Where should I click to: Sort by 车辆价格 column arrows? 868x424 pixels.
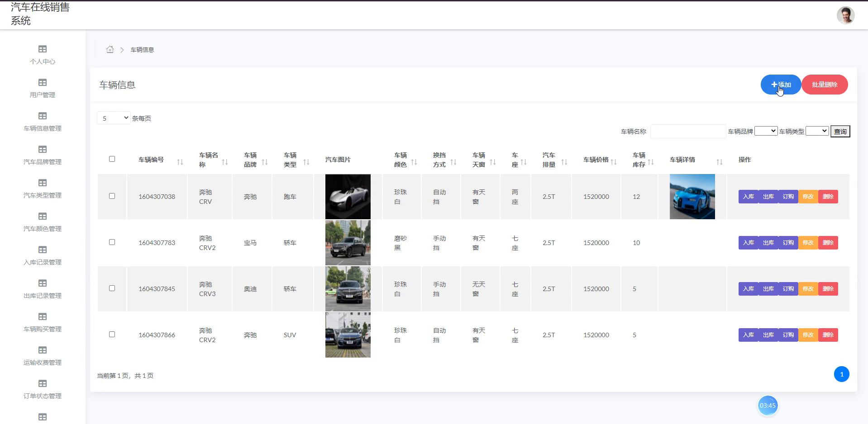pos(614,162)
